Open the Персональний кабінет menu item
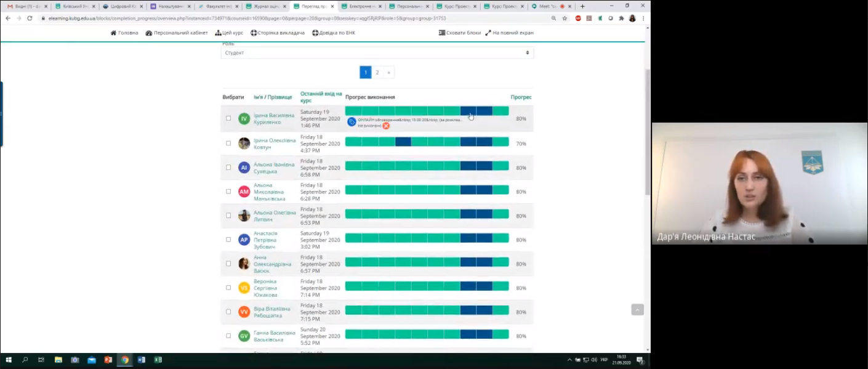The image size is (868, 369). (x=177, y=33)
